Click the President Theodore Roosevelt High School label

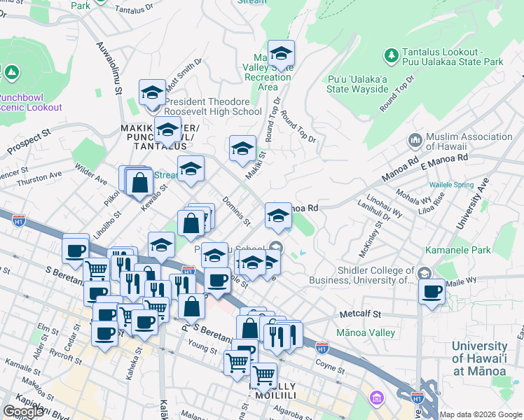pos(213,106)
